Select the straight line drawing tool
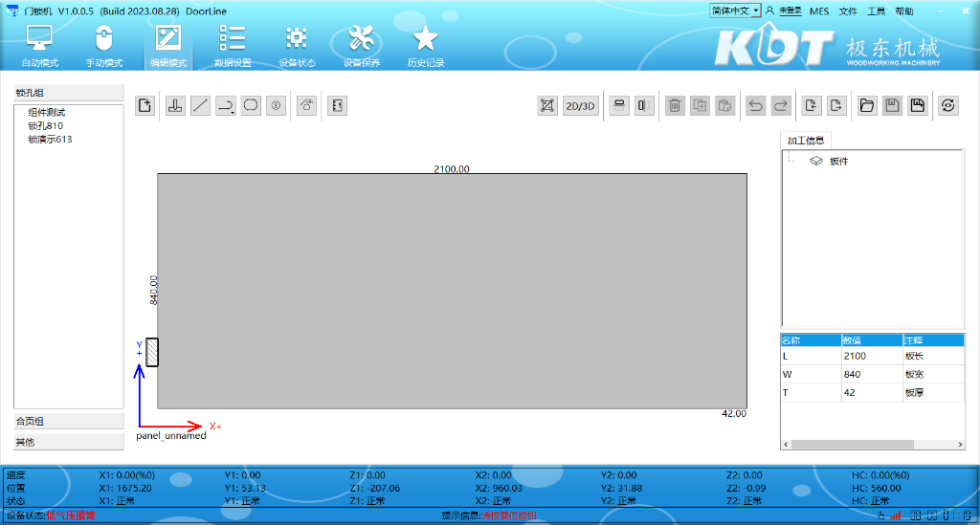This screenshot has height=525, width=980. pyautogui.click(x=200, y=106)
